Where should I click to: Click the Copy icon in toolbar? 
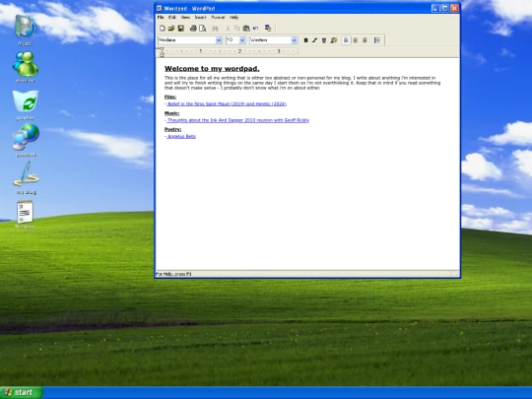(x=236, y=29)
